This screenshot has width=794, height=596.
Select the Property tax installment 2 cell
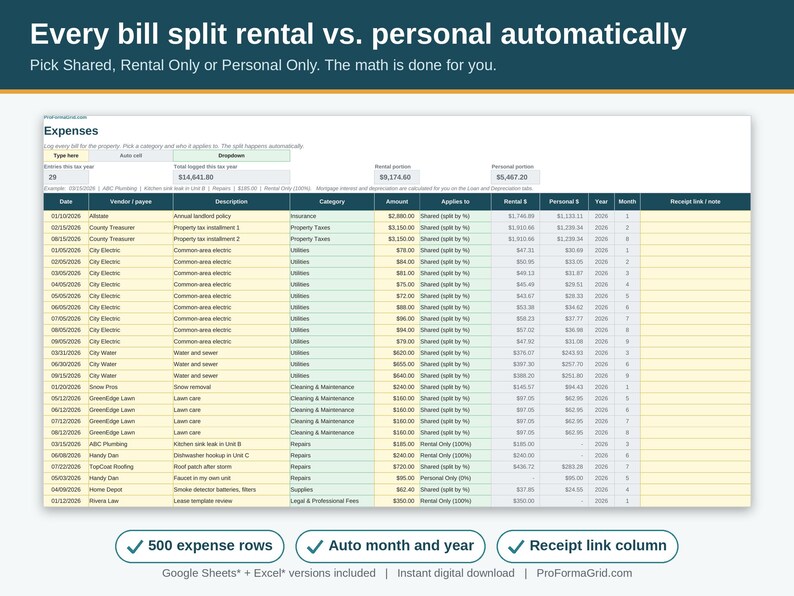tap(231, 239)
